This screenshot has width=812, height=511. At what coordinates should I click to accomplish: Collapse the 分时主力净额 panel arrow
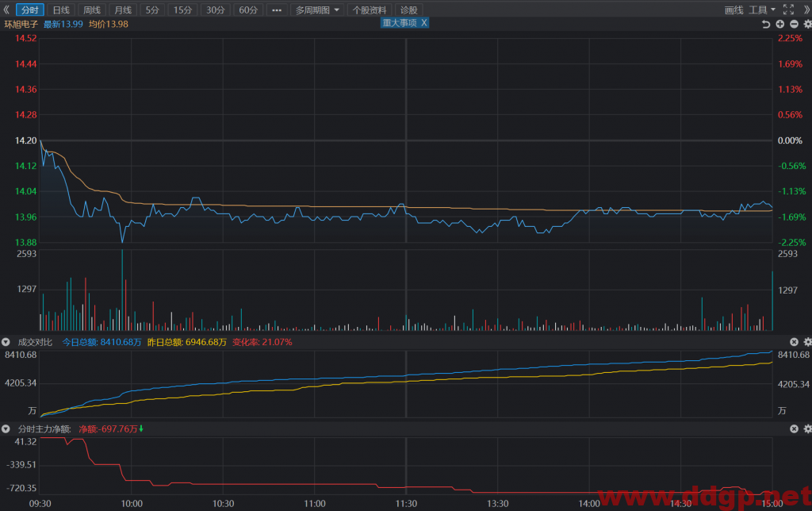(x=6, y=429)
